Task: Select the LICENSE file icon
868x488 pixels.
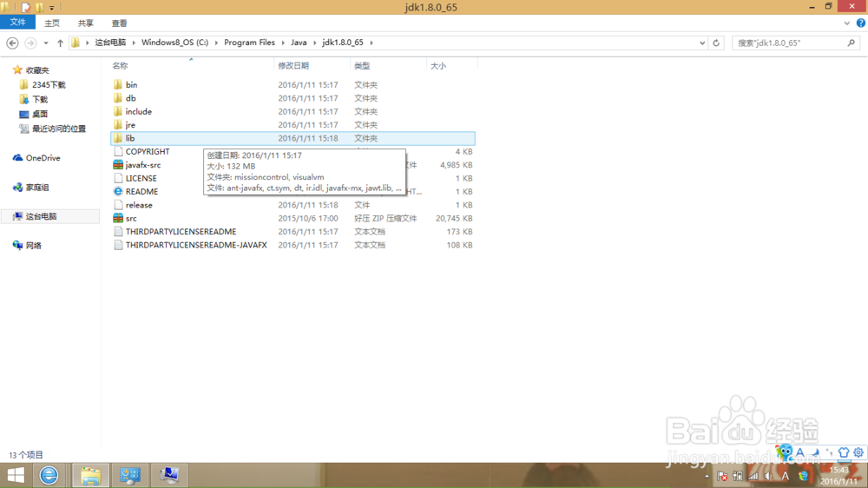Action: coord(118,178)
